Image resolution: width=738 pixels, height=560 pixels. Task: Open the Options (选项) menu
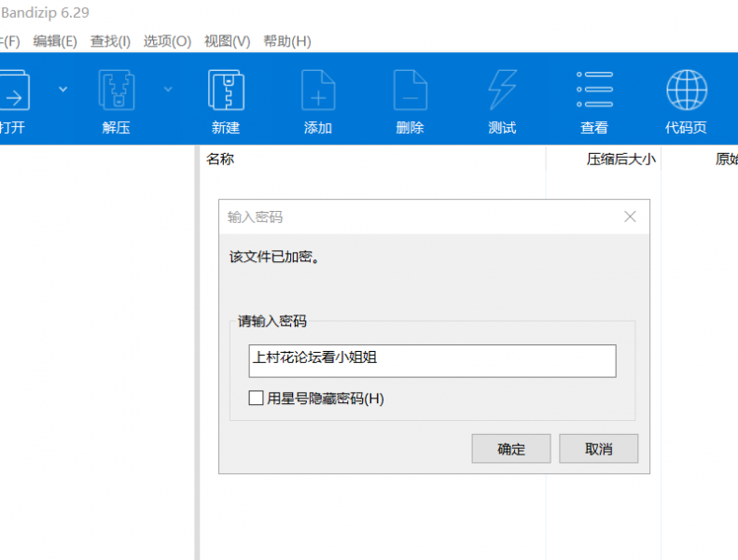coord(167,41)
